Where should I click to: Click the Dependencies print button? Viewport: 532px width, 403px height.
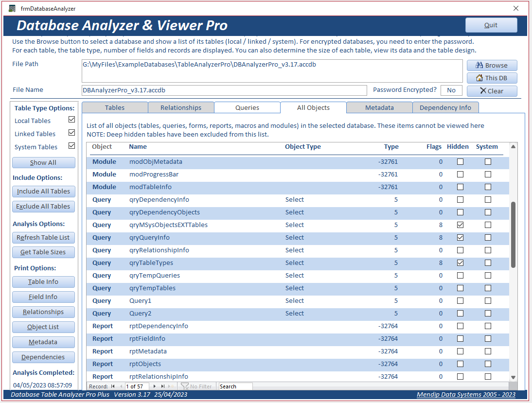click(x=43, y=357)
